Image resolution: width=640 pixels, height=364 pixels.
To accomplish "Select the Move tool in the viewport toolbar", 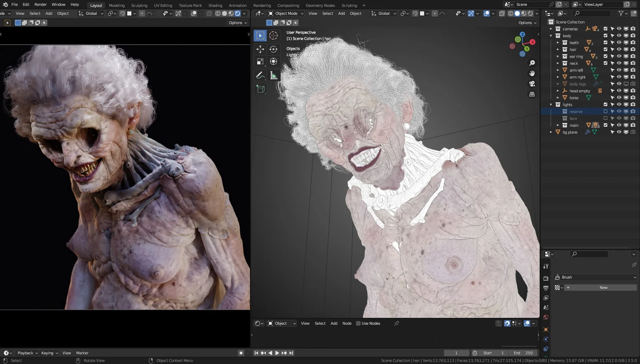I will tap(260, 49).
